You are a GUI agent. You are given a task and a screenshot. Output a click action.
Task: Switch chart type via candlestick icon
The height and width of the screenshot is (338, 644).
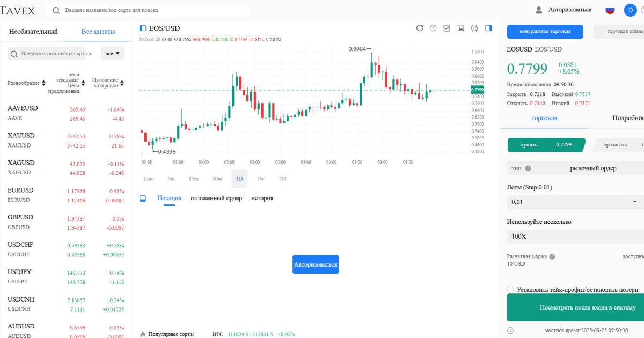click(x=474, y=28)
